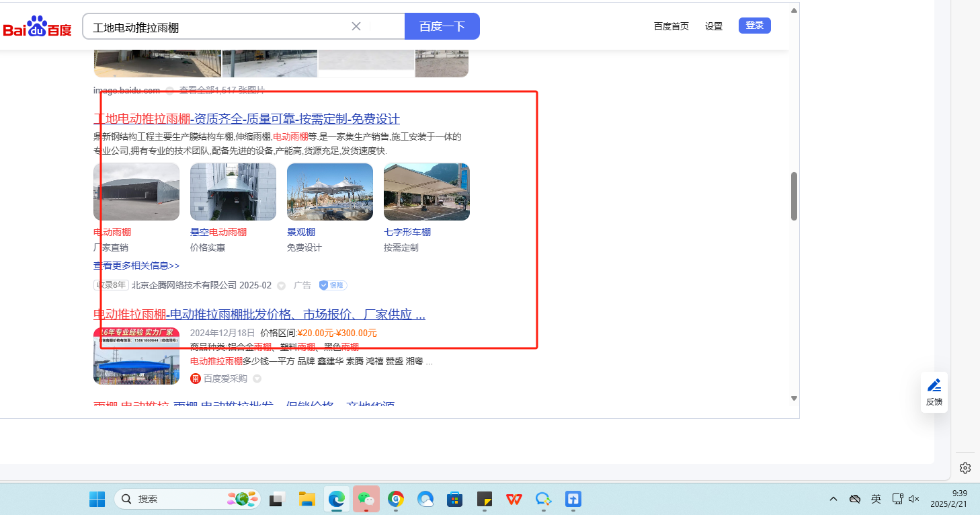980x515 pixels.
Task: Open 查看更多相关信息>> link
Action: click(136, 266)
